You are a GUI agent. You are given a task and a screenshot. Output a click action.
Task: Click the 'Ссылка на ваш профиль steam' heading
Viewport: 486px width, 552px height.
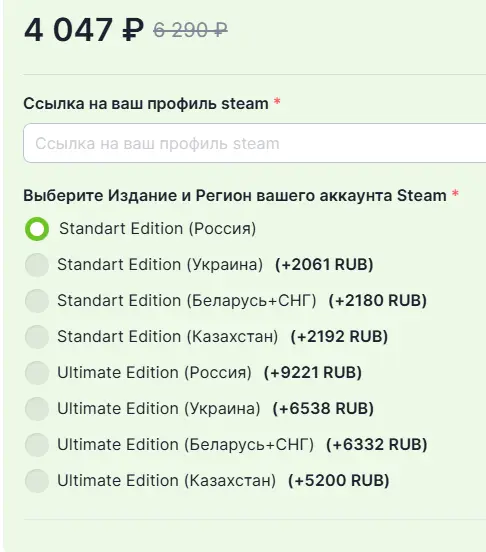[146, 104]
